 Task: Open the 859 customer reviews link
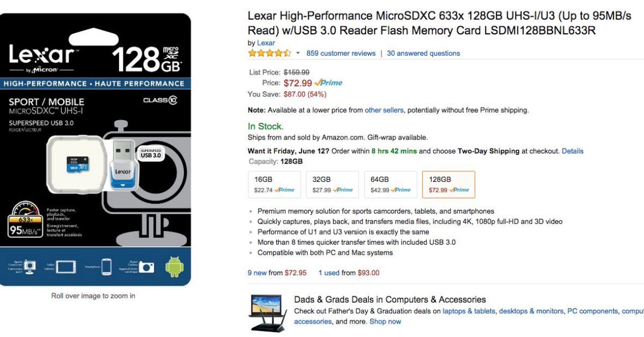341,53
